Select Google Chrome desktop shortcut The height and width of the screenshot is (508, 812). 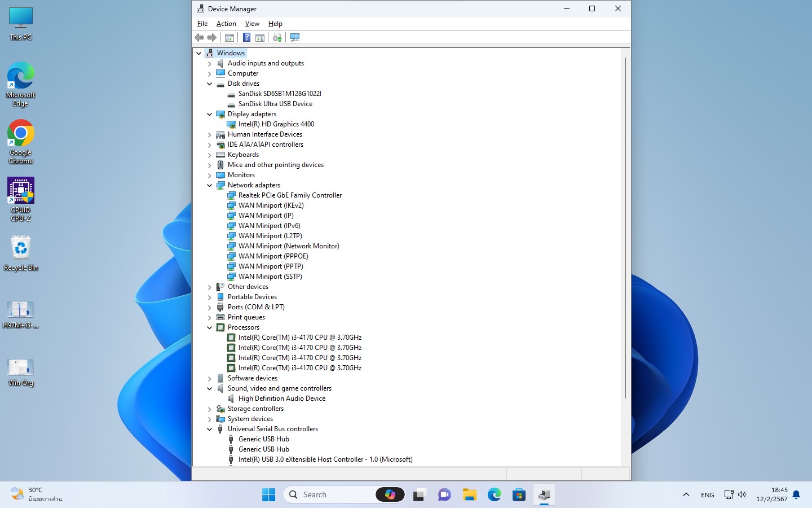(21, 142)
